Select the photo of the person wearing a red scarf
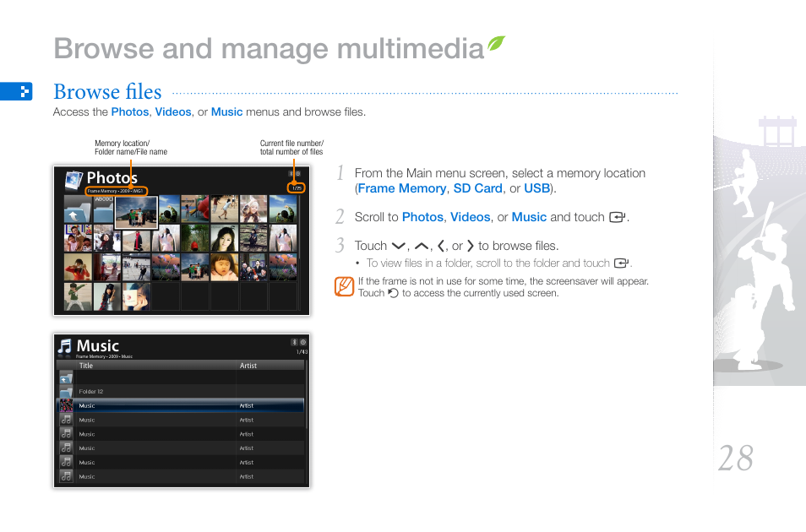 point(137,241)
